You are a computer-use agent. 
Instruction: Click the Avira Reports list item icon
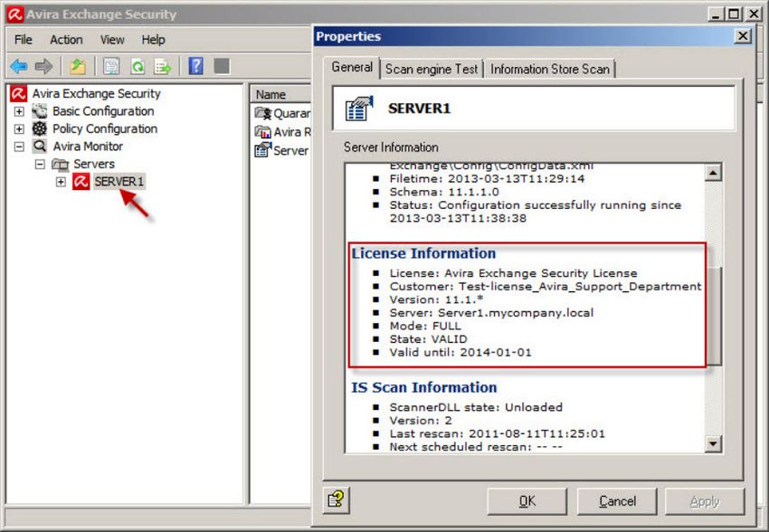point(263,131)
